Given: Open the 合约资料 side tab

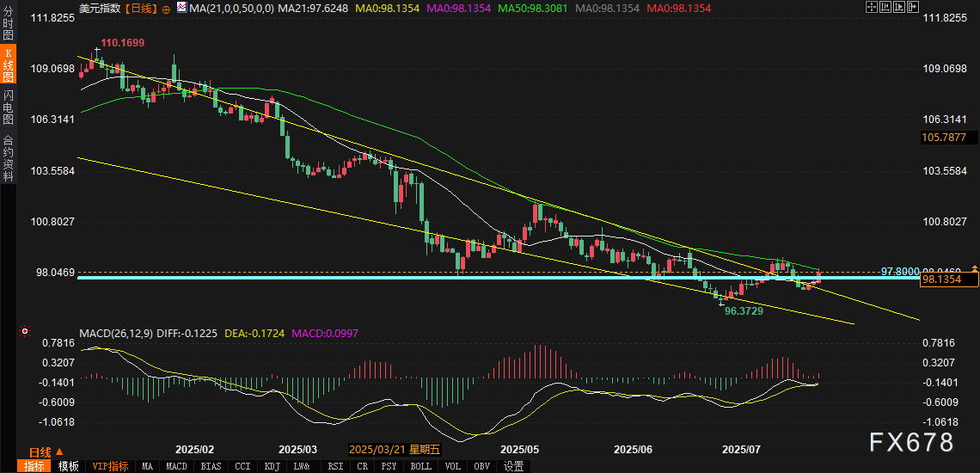Looking at the screenshot, I should tap(8, 157).
